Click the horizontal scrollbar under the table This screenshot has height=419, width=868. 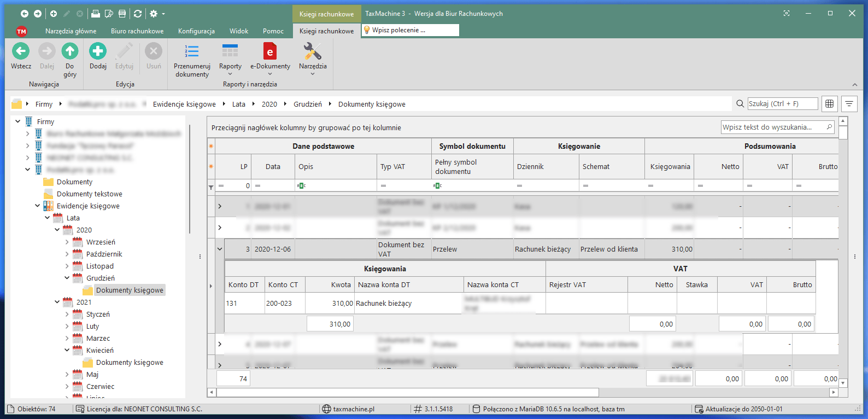pos(407,392)
